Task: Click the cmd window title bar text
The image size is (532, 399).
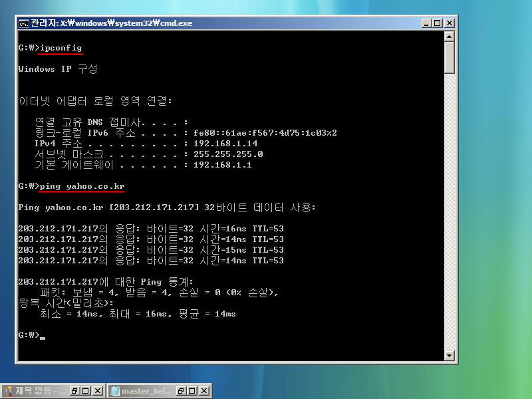Action: pos(111,23)
